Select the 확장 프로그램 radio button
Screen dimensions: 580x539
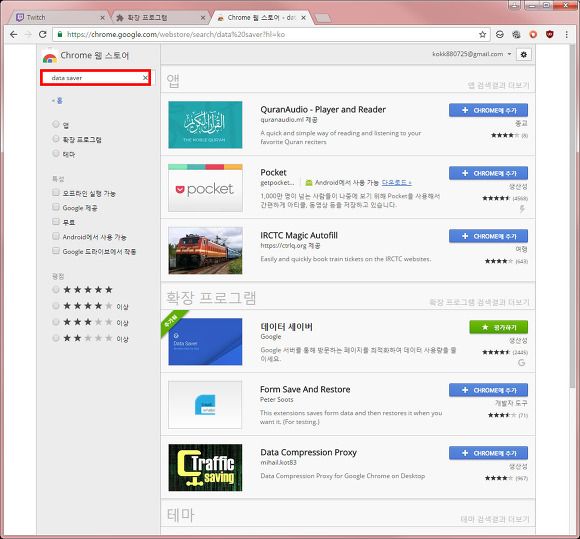click(55, 139)
